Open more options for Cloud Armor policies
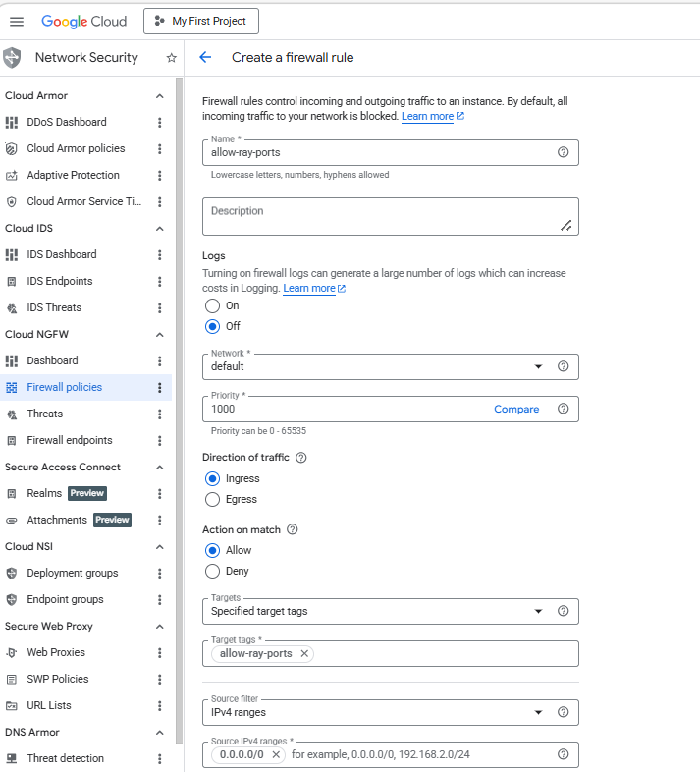 click(159, 148)
